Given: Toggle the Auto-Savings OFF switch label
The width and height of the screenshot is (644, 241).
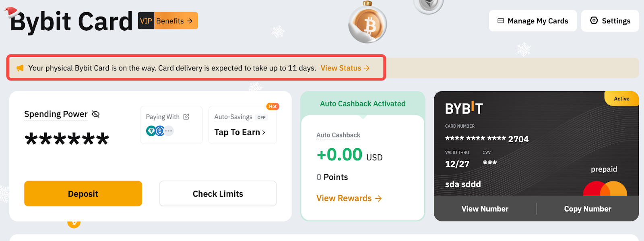Looking at the screenshot, I should tap(261, 118).
